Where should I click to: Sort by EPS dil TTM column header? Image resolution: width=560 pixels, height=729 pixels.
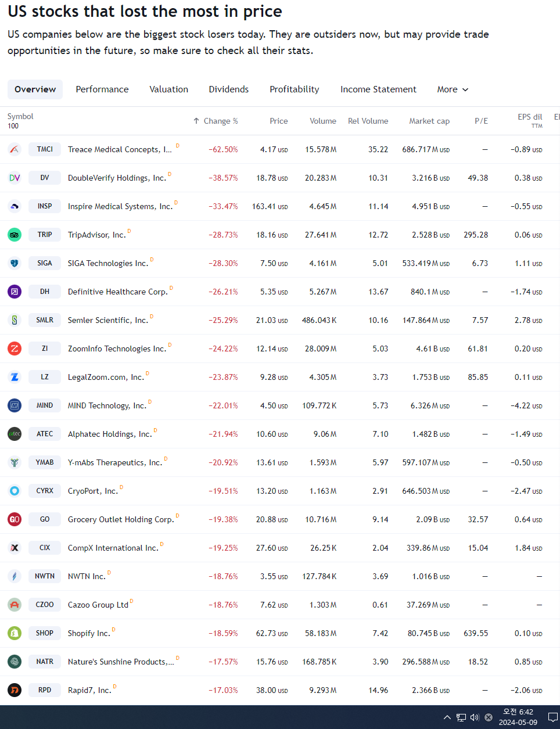(530, 121)
